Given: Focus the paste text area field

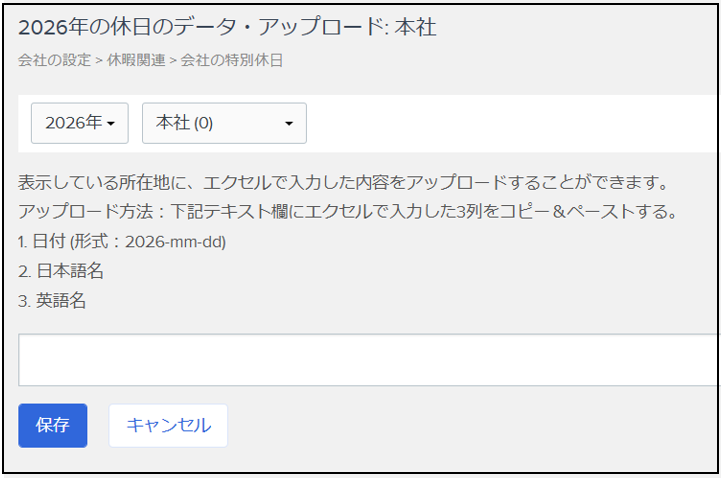Looking at the screenshot, I should [x=369, y=360].
